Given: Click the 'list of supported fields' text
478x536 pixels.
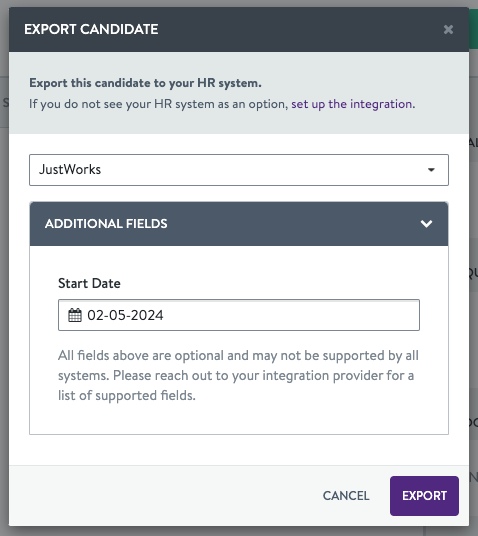Looking at the screenshot, I should [127, 396].
